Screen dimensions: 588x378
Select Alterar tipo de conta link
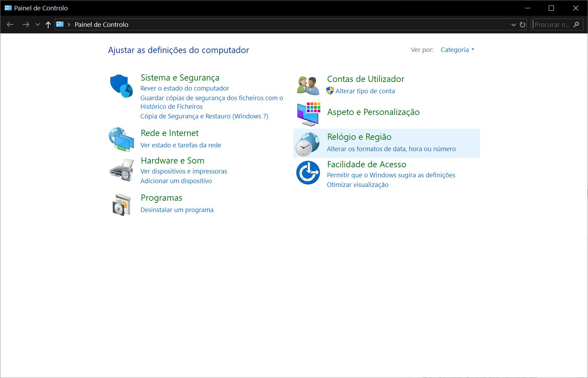[x=365, y=91]
